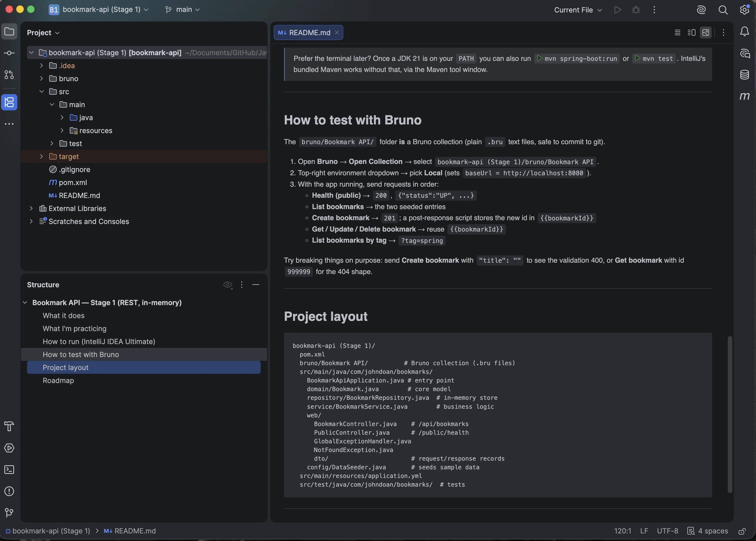The height and width of the screenshot is (541, 756).
Task: Open the AI Assistant chat icon
Action: [x=745, y=53]
